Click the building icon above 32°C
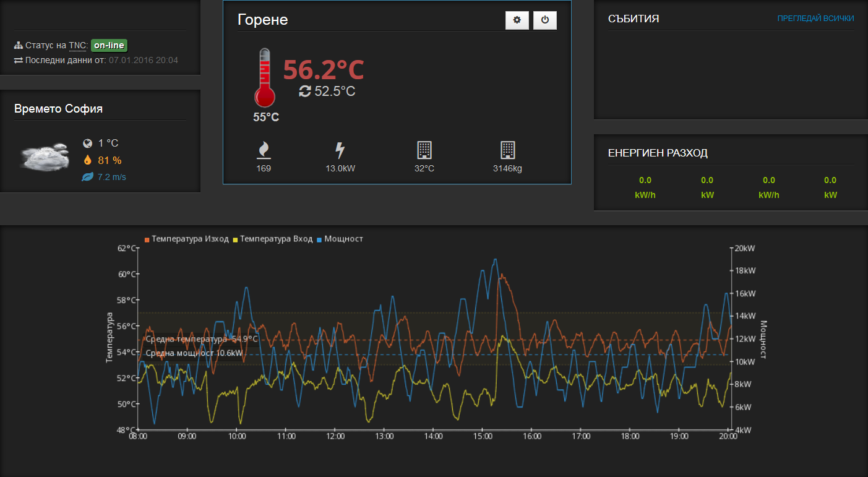This screenshot has height=477, width=868. click(x=424, y=150)
